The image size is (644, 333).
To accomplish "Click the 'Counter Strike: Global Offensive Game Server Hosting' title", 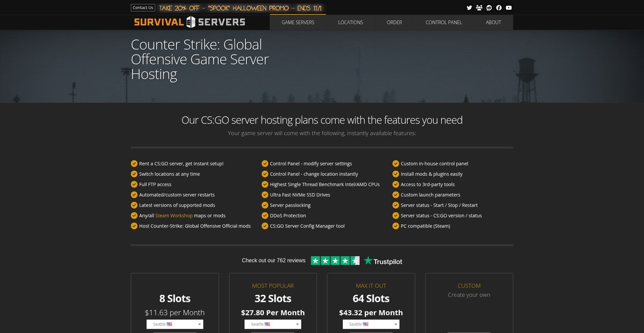I will (x=200, y=59).
